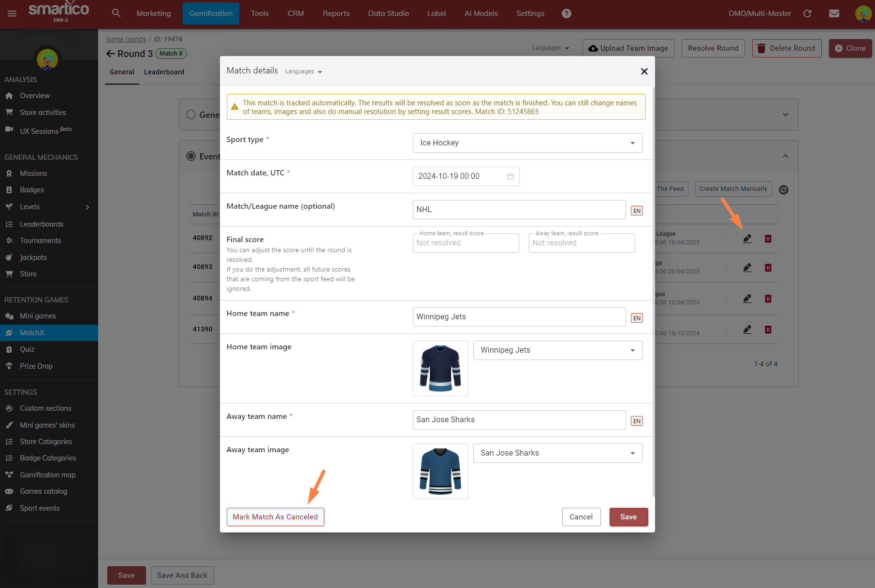Open the mail envelope icon

coord(834,14)
